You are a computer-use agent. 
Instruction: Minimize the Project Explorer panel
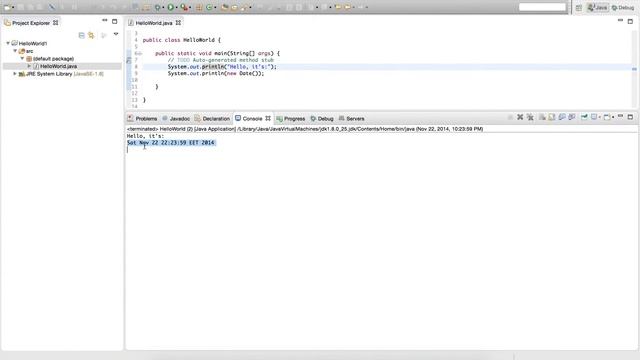coord(105,20)
